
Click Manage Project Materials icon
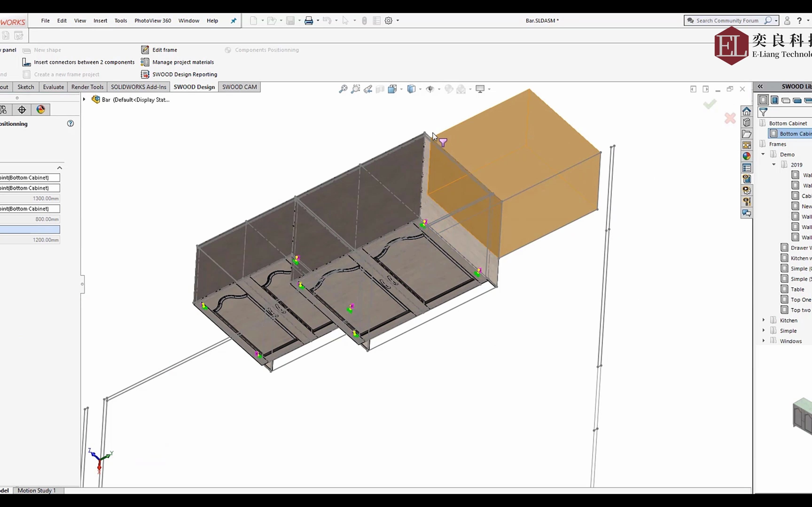click(x=145, y=62)
